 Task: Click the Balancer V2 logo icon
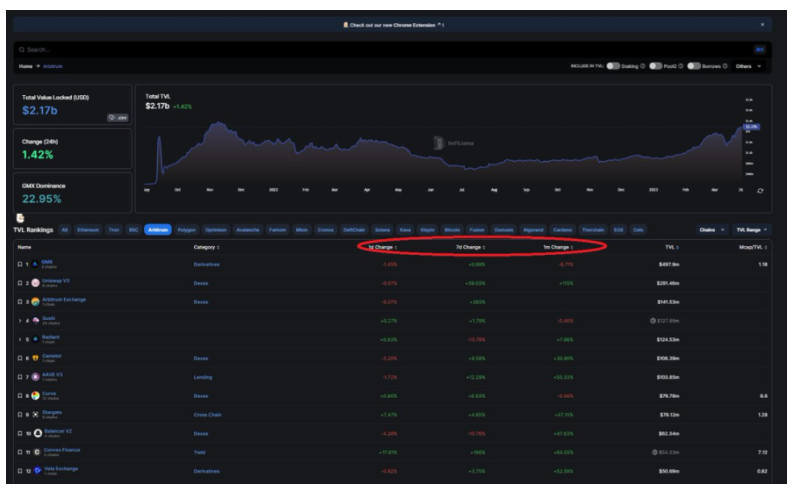pos(38,433)
